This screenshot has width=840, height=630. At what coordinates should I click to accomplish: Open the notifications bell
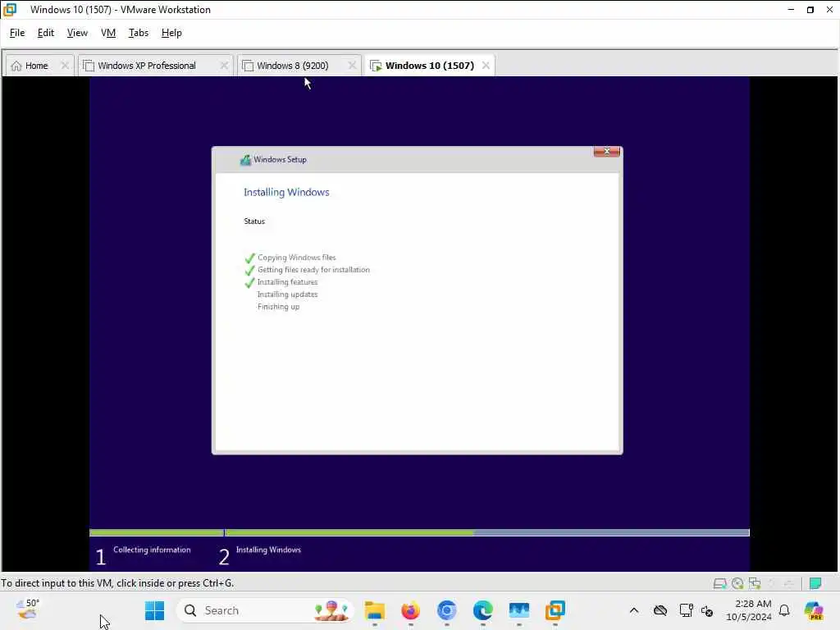pyautogui.click(x=784, y=610)
